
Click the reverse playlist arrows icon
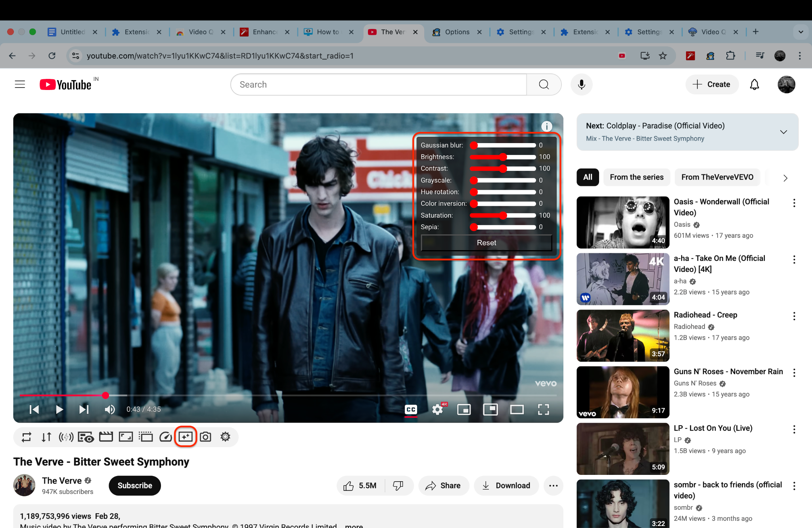[x=46, y=437]
